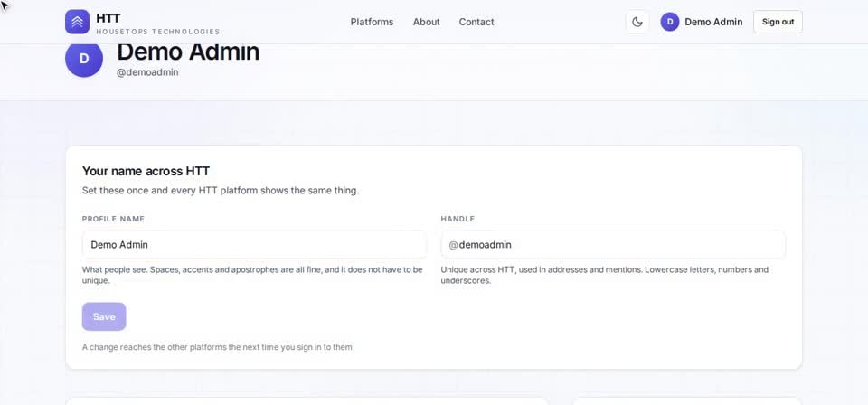868x405 pixels.
Task: Open the Platforms menu
Action: click(372, 22)
